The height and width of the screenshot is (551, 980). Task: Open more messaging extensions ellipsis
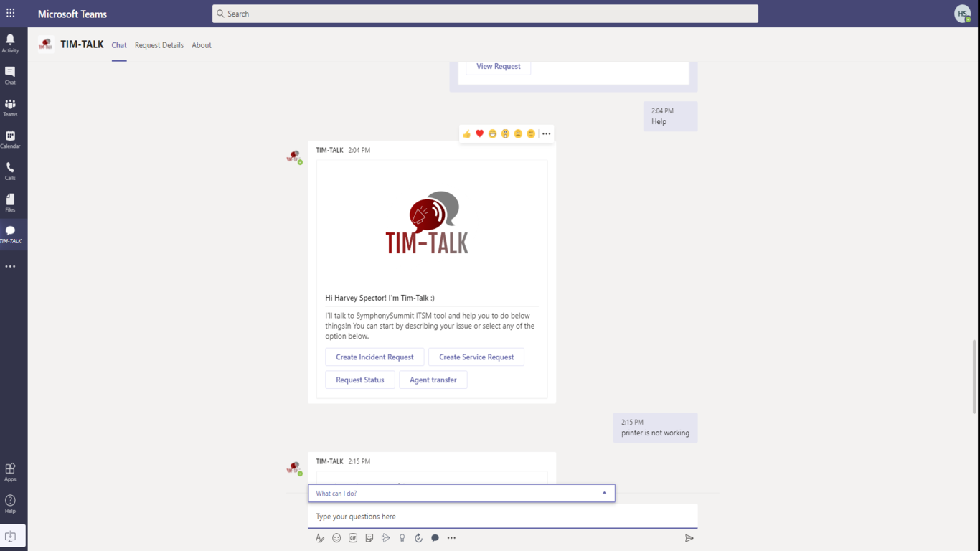(451, 538)
